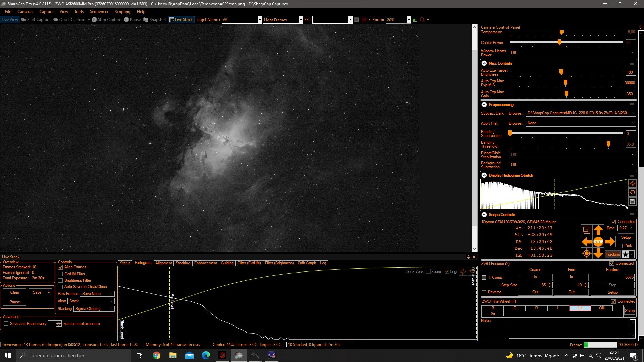
Task: Open the mount Rate dropdown
Action: (626, 228)
